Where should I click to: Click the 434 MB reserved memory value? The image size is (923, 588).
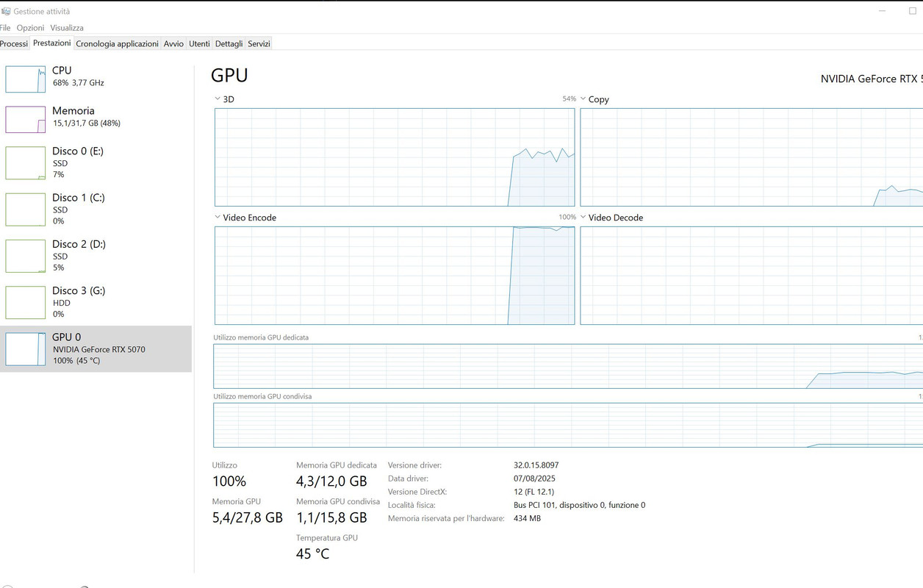[x=528, y=518]
